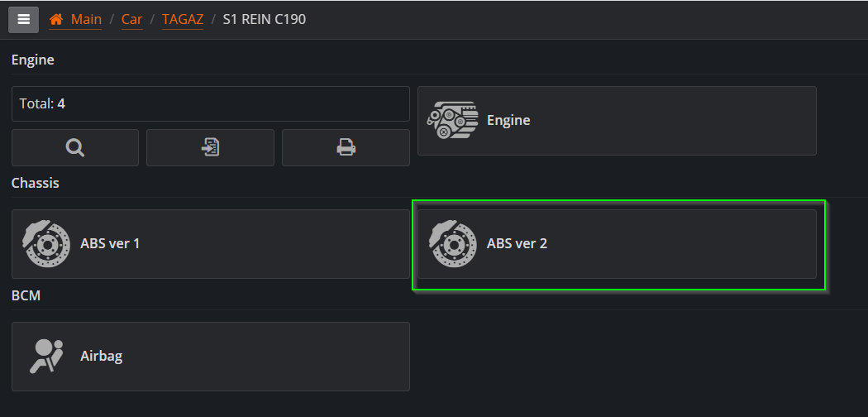Click the orange home icon in the breadcrumb
Viewport: 868px width, 417px height.
(56, 20)
